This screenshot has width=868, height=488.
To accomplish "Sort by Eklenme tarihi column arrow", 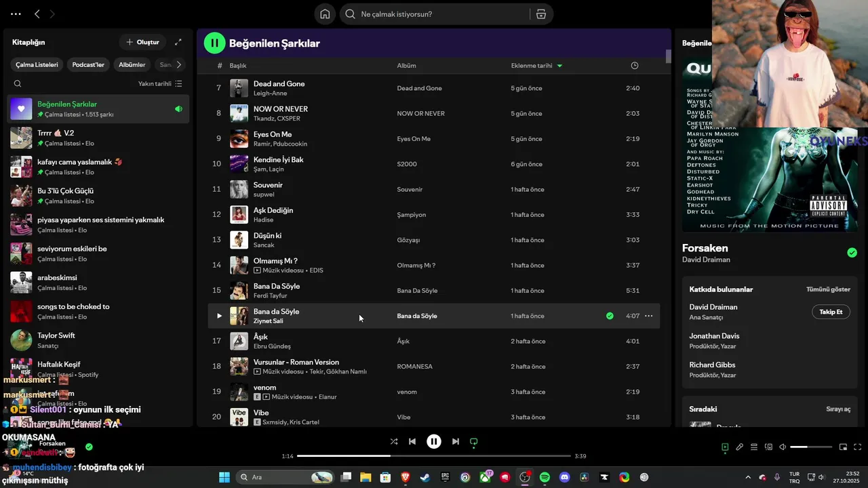I will point(559,66).
